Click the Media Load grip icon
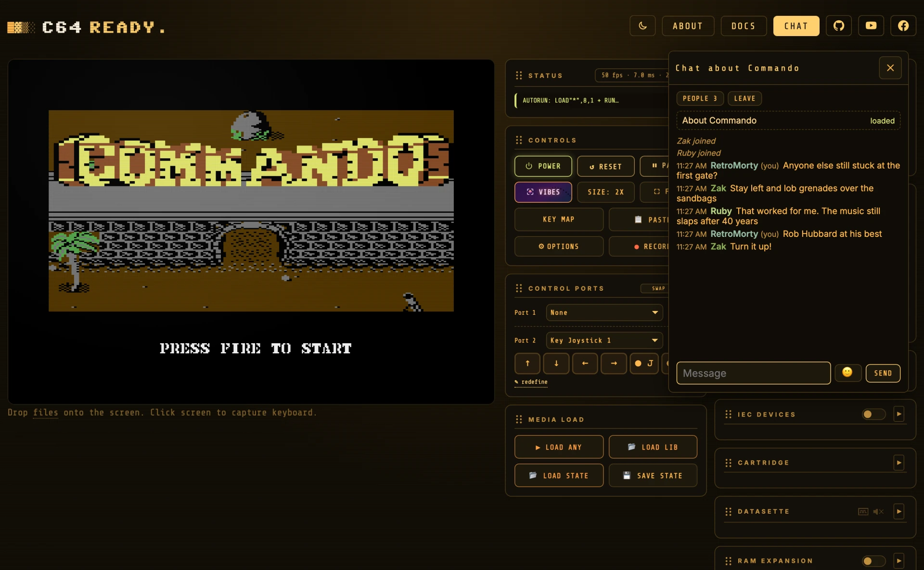 click(x=519, y=419)
